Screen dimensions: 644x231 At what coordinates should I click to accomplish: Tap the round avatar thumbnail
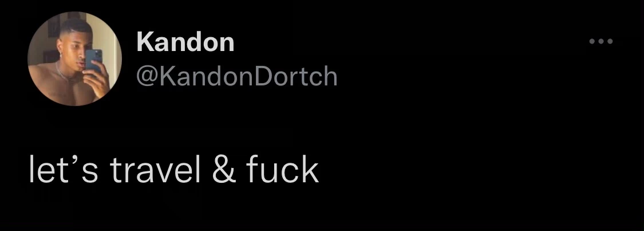[x=75, y=59]
